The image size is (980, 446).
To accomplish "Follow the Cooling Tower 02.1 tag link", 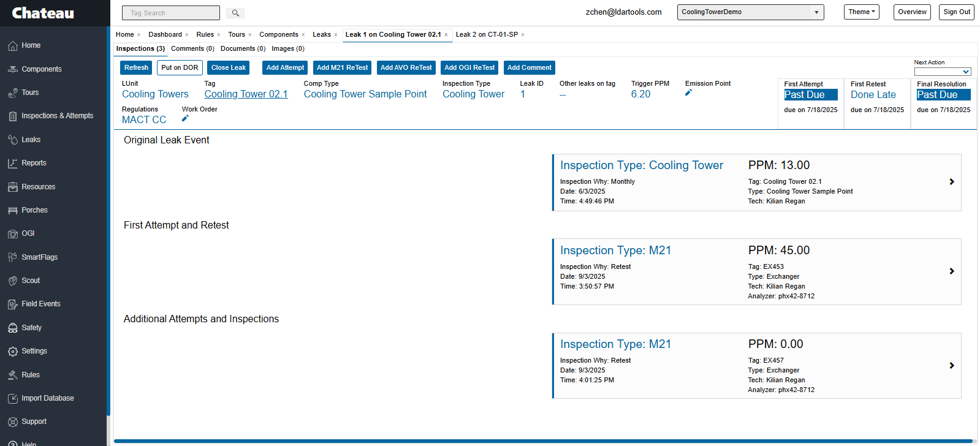I will point(246,94).
